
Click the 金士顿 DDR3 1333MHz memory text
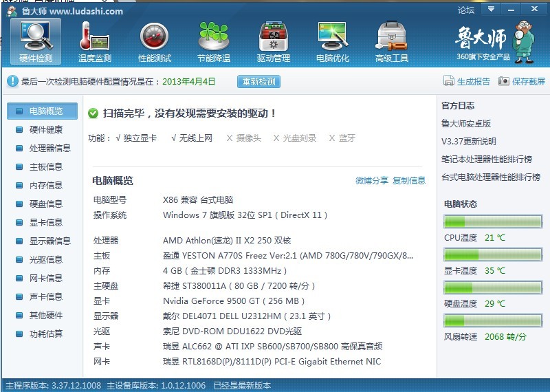(x=225, y=270)
